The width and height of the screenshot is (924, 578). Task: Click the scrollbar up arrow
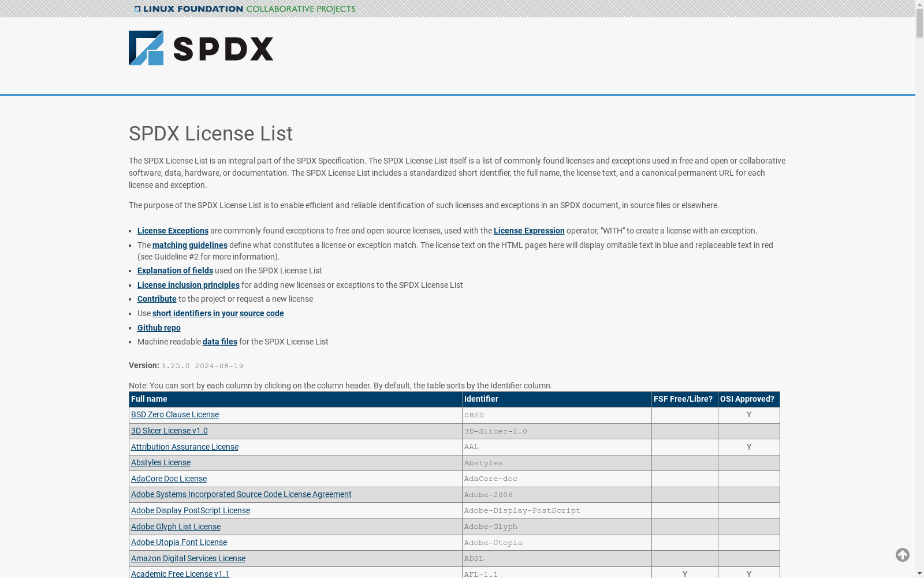point(919,4)
